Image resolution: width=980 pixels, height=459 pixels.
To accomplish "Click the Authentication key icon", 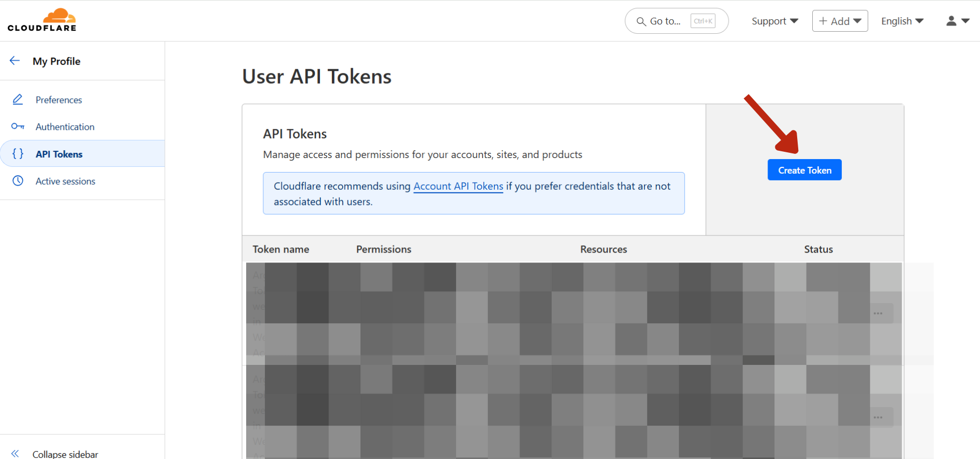I will point(18,126).
